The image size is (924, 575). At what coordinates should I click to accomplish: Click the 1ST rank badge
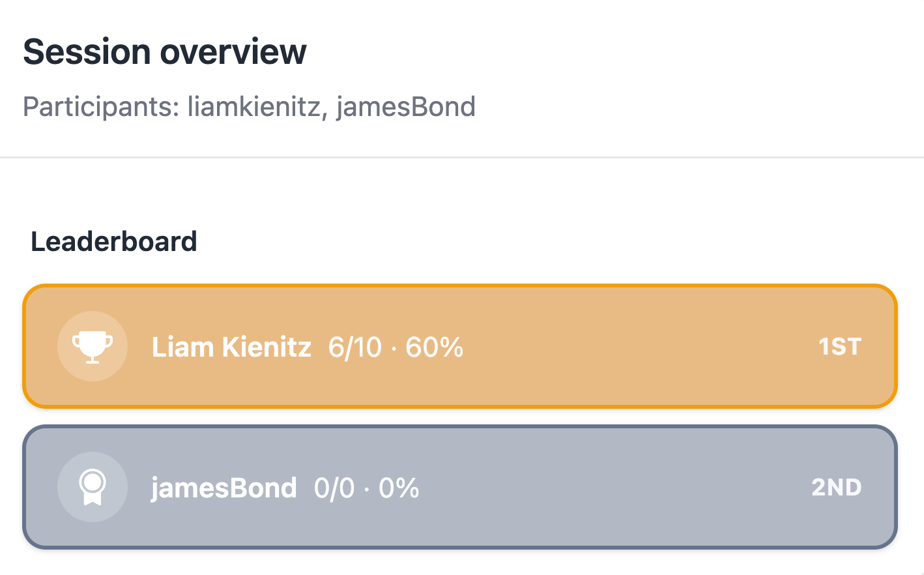[840, 347]
